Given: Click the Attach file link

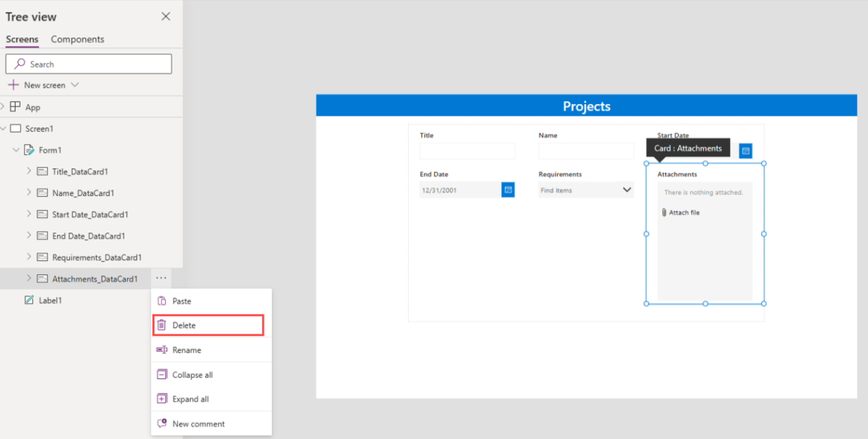Looking at the screenshot, I should coord(684,212).
